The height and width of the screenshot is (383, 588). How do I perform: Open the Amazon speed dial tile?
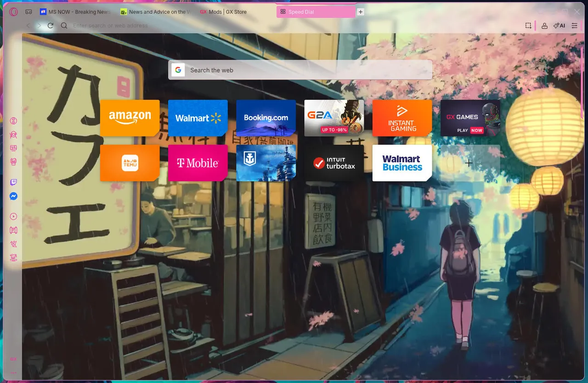[x=130, y=118]
